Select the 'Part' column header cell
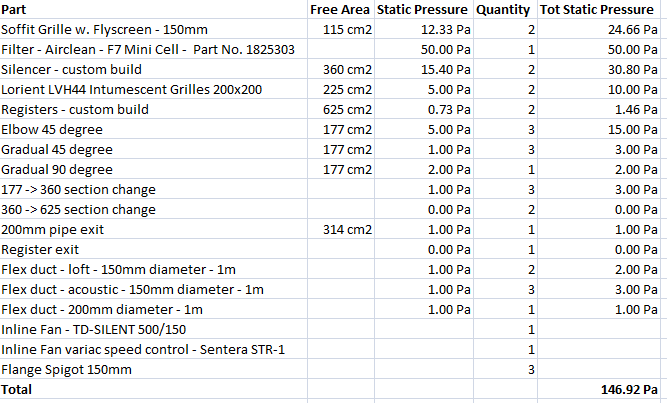The width and height of the screenshot is (667, 403). point(16,9)
